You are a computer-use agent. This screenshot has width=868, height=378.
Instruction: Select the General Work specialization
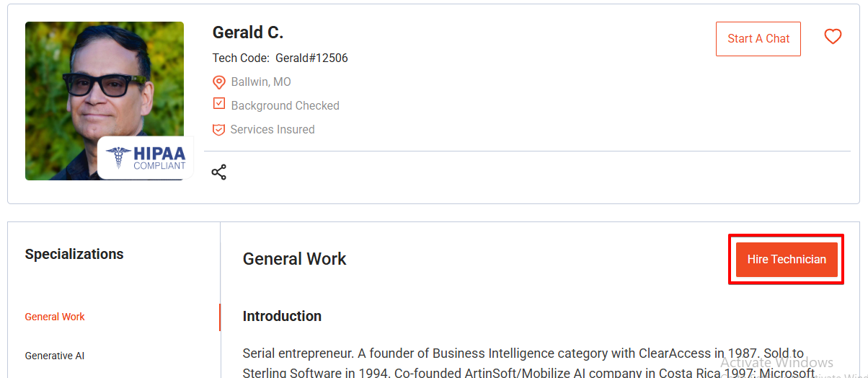[x=55, y=317]
